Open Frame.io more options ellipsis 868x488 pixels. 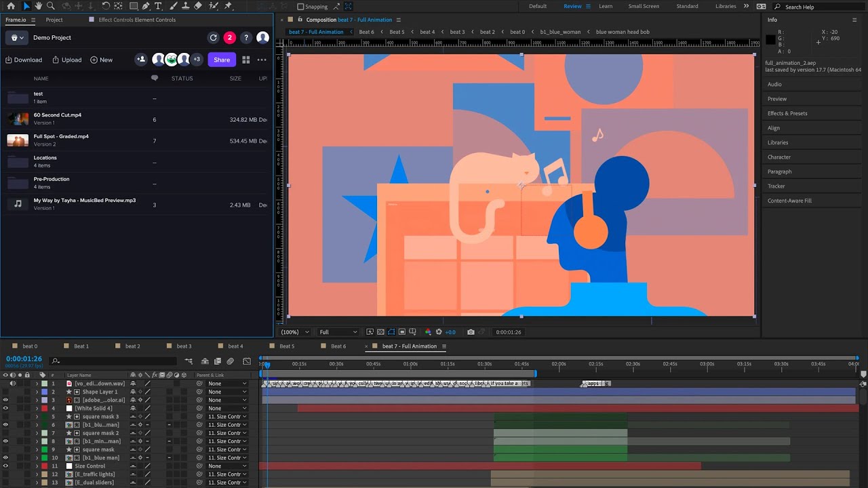262,60
